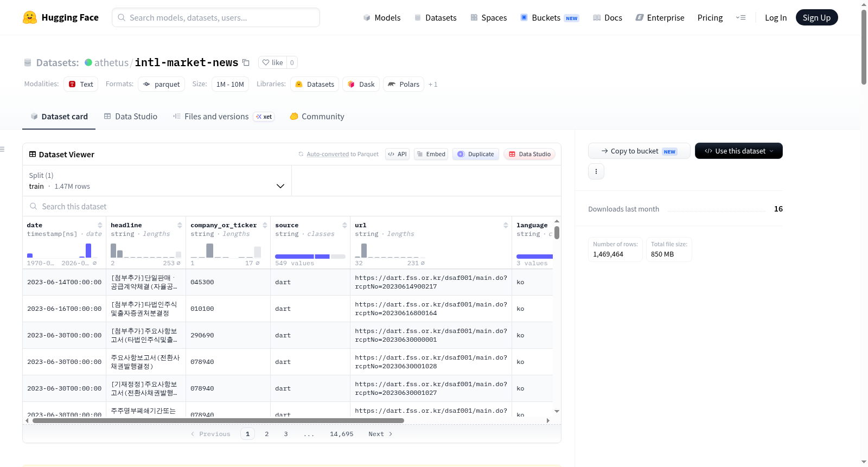This screenshot has height=467, width=868.
Task: Click the Next page button
Action: click(x=380, y=434)
